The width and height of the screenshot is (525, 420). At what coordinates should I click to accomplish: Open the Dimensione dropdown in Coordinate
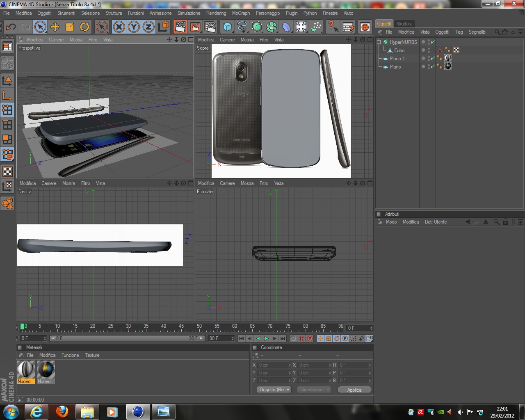(314, 390)
